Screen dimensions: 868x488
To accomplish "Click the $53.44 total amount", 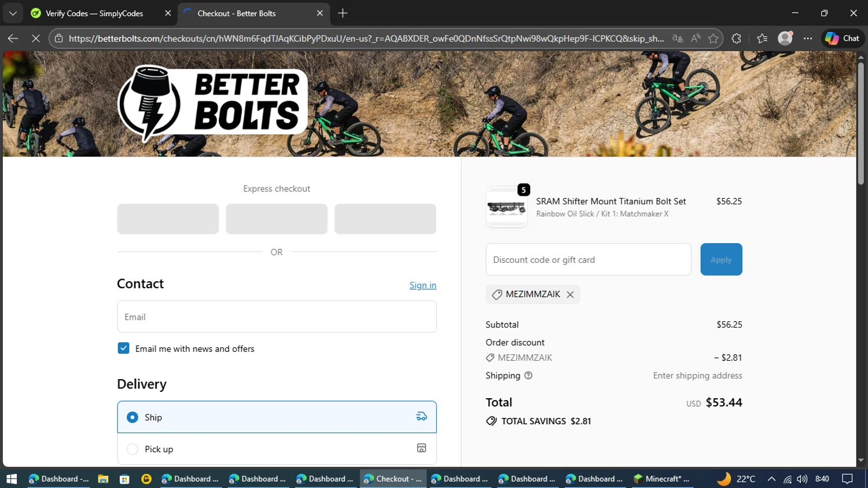I will click(724, 402).
